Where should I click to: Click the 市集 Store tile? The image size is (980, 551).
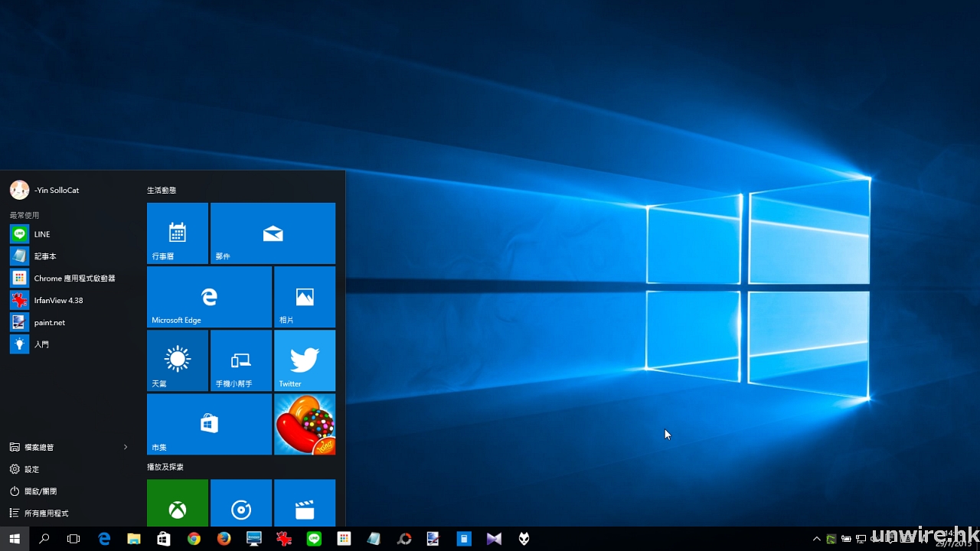click(x=209, y=424)
